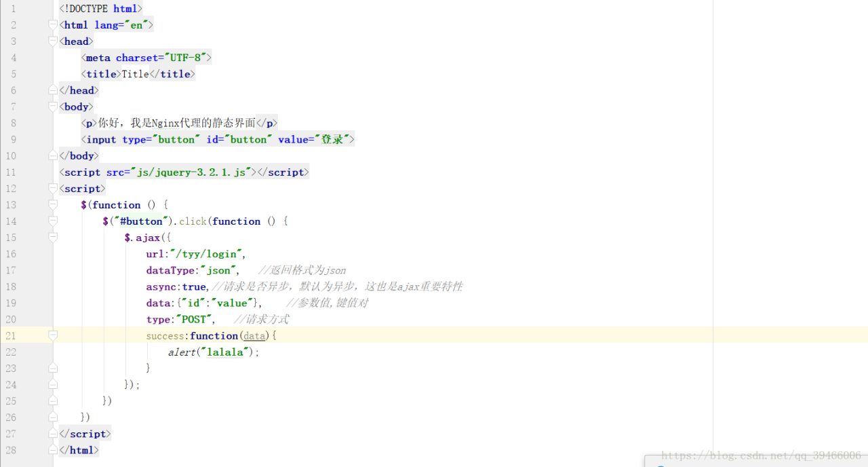The width and height of the screenshot is (868, 467).
Task: Click the closing </html> tag on line 28
Action: pos(79,450)
